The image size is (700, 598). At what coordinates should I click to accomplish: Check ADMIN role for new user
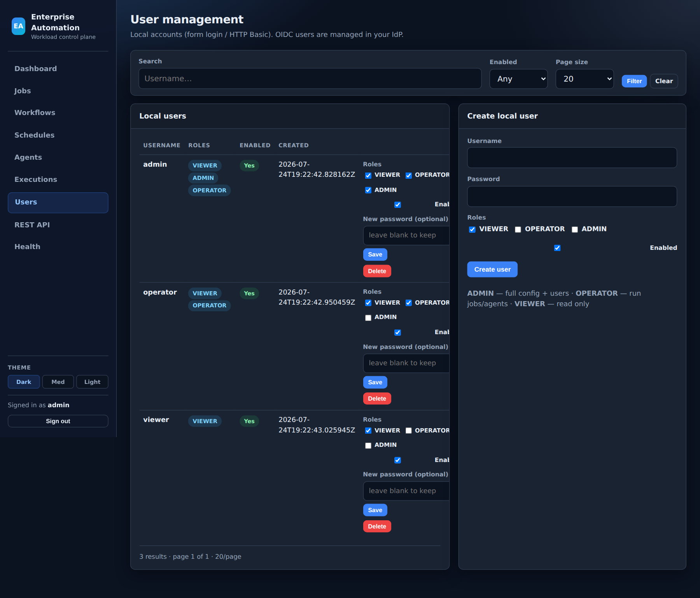(575, 230)
